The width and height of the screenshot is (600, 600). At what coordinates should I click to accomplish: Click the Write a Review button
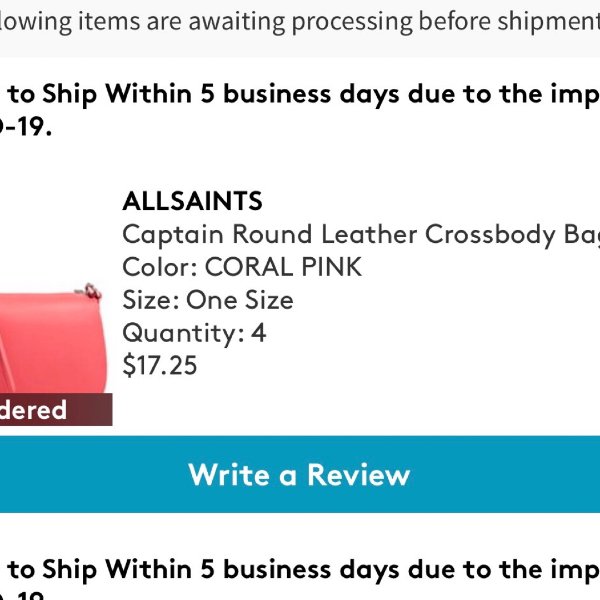point(300,474)
